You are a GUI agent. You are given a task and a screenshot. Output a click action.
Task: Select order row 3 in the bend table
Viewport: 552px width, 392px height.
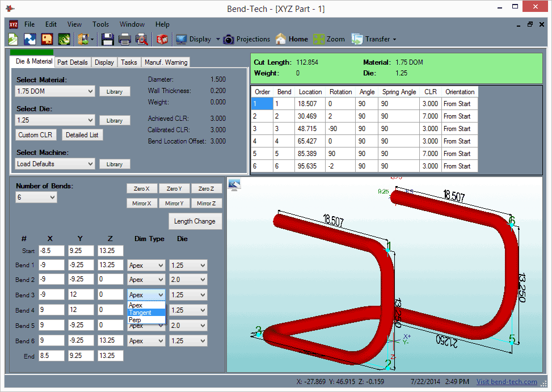[x=262, y=128]
